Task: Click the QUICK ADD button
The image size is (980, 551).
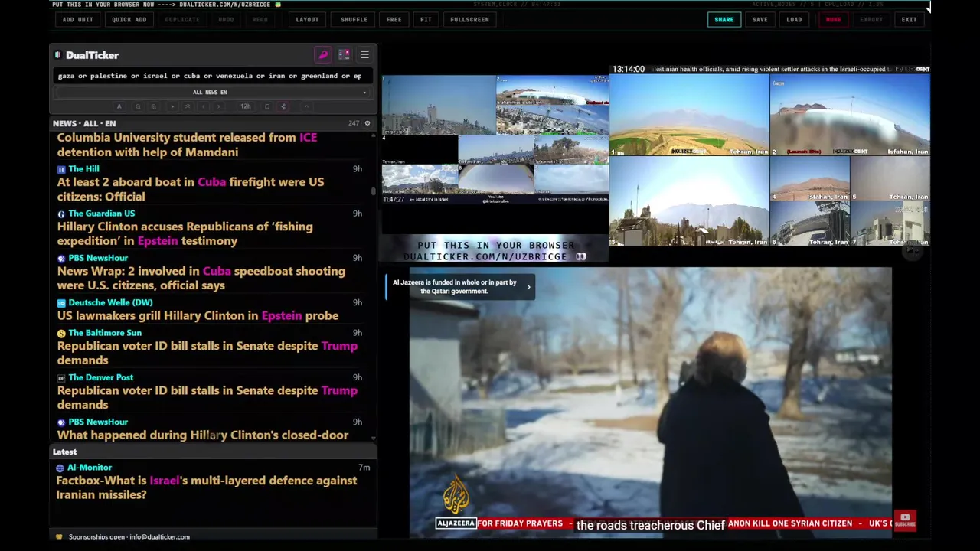Action: (x=129, y=19)
